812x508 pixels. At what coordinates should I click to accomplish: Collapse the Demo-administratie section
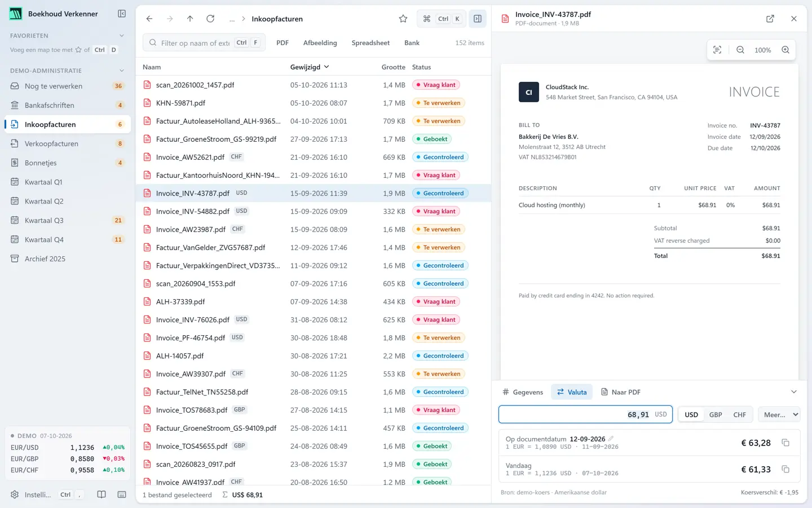(122, 71)
